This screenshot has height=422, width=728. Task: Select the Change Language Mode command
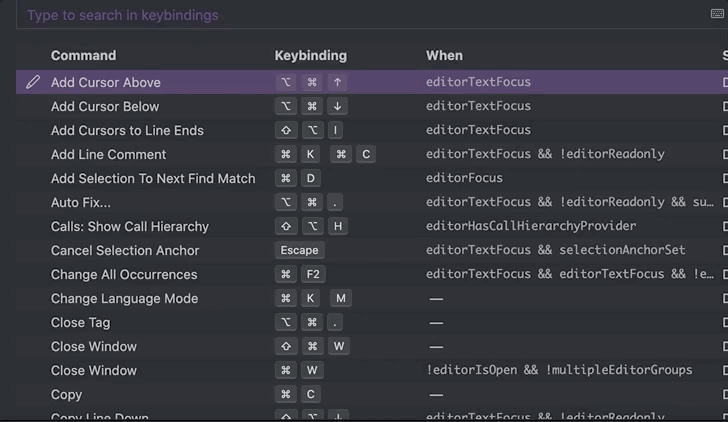[x=124, y=298]
